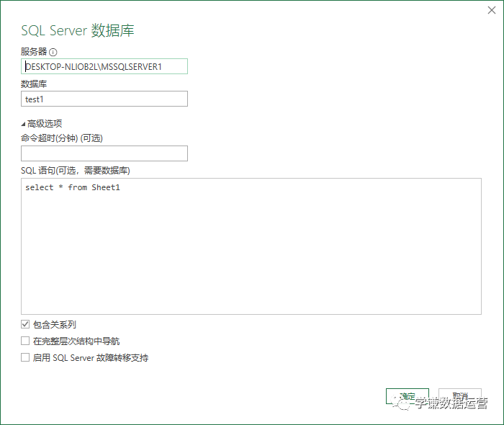Enable SQL Server 故障转移支持 checkbox
Screen dimensions: 504x425
(x=25, y=357)
